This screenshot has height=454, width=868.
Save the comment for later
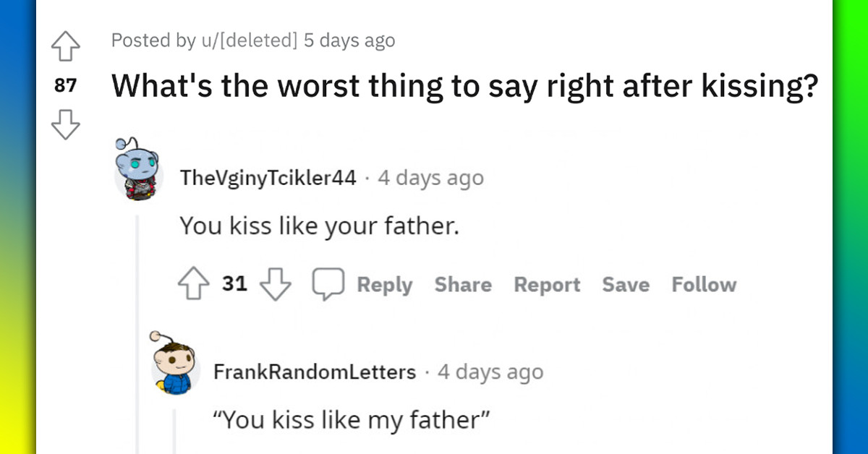626,285
